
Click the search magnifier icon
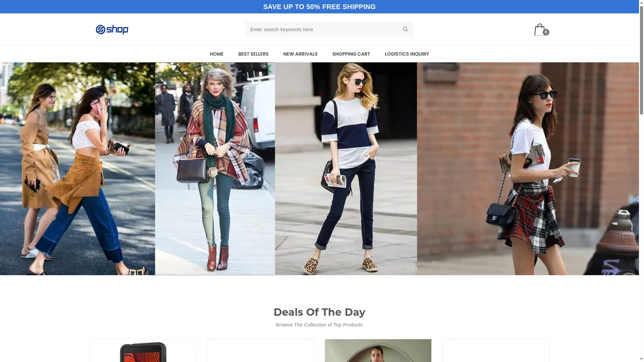[405, 29]
